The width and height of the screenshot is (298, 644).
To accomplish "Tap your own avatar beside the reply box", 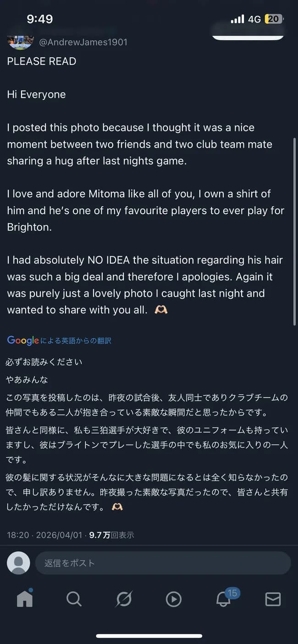I will point(18,563).
